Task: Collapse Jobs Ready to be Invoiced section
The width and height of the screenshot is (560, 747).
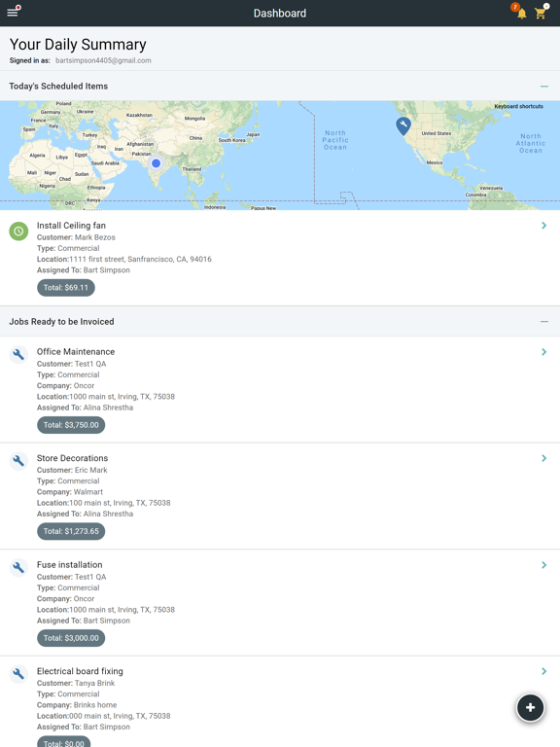Action: (x=543, y=322)
